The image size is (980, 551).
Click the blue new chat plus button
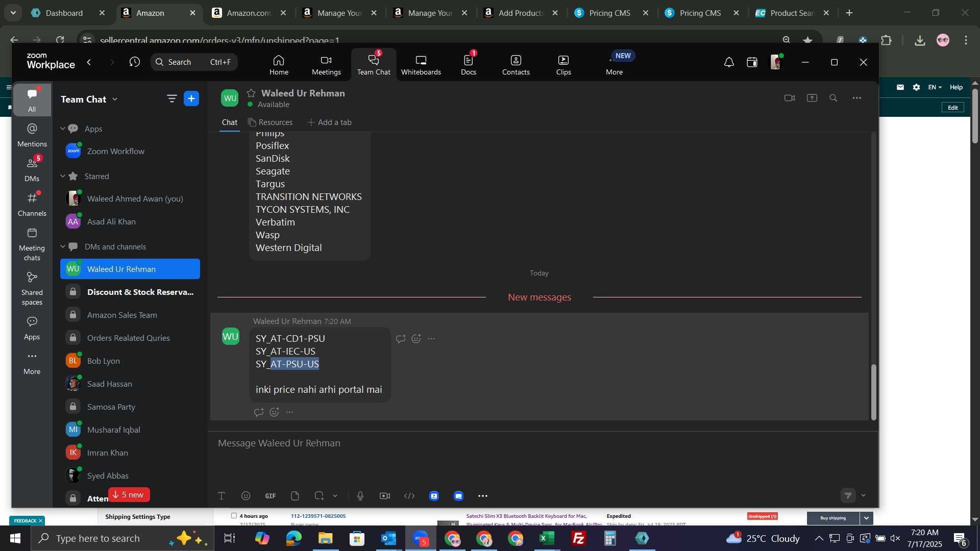[191, 98]
